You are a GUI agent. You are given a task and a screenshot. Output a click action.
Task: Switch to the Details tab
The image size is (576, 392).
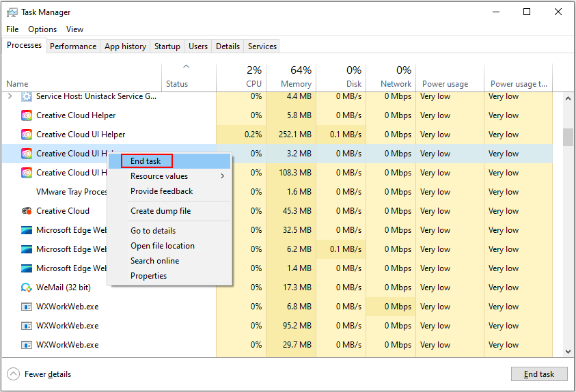228,46
